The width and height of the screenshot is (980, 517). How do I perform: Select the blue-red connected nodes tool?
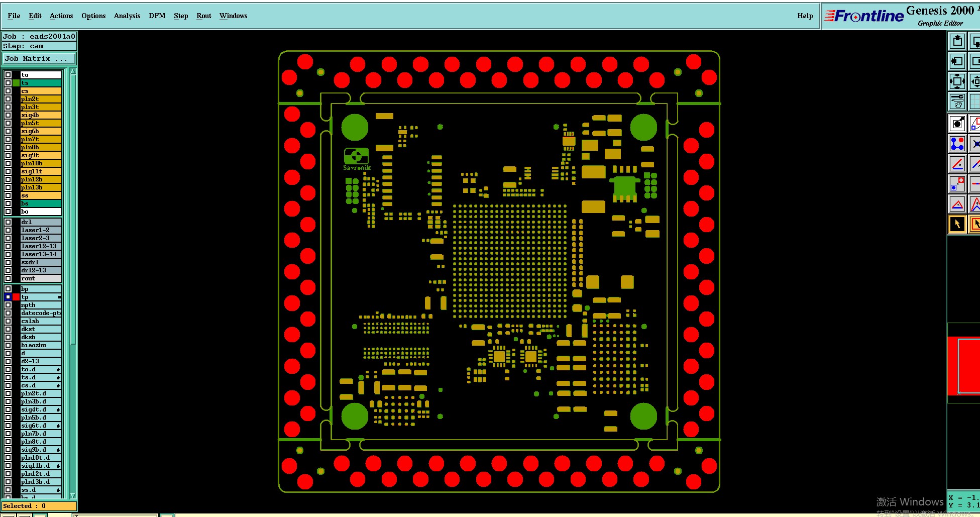coord(957,144)
